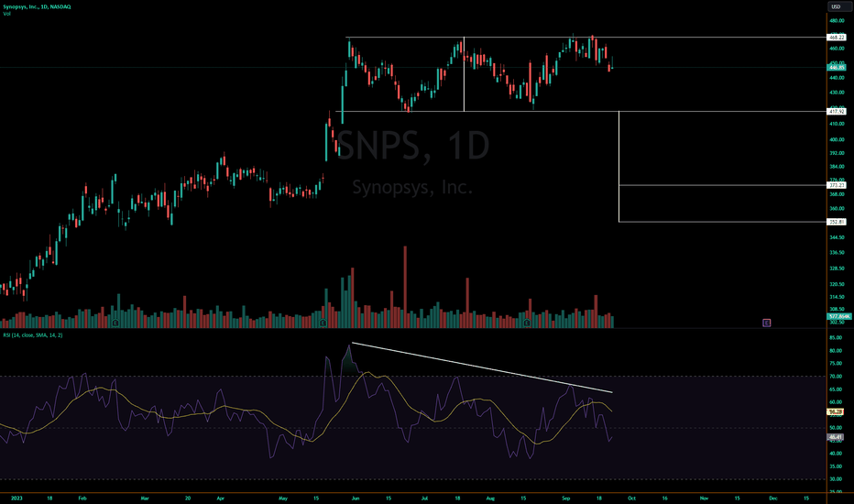Select the RSI (14, close, SMA, 14, 2) legend
The width and height of the screenshot is (854, 504).
(33, 335)
